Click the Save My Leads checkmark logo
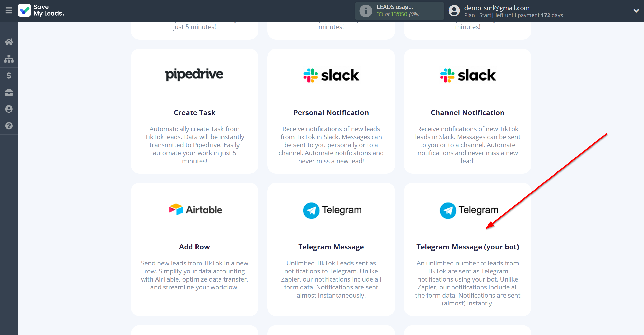 [24, 10]
